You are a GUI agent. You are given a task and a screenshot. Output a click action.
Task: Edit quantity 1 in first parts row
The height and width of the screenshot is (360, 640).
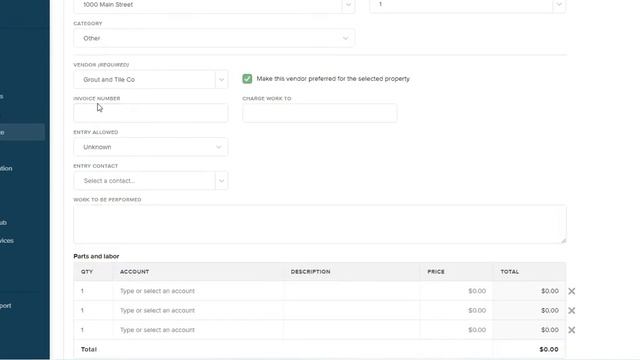[x=93, y=291]
